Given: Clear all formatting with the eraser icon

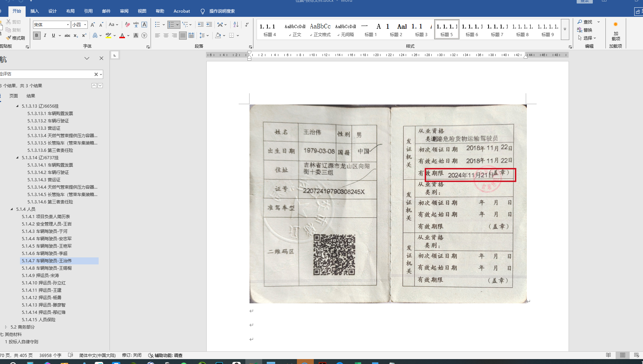Looking at the screenshot, I should (x=127, y=25).
